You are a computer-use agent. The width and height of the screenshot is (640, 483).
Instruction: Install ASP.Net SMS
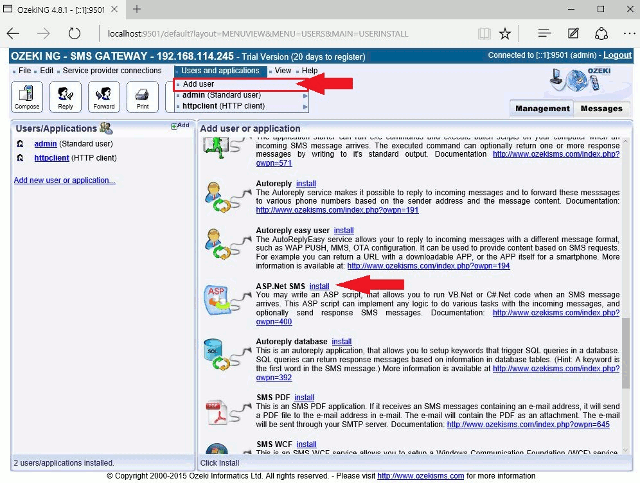coord(319,286)
